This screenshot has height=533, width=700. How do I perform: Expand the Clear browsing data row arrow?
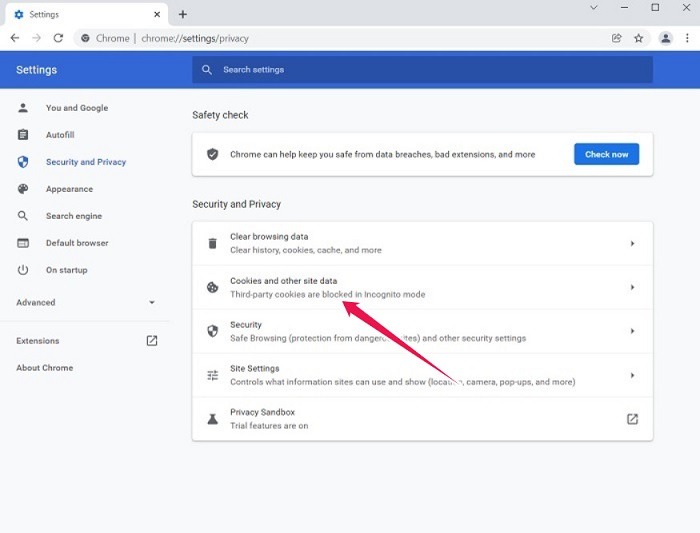pyautogui.click(x=632, y=243)
